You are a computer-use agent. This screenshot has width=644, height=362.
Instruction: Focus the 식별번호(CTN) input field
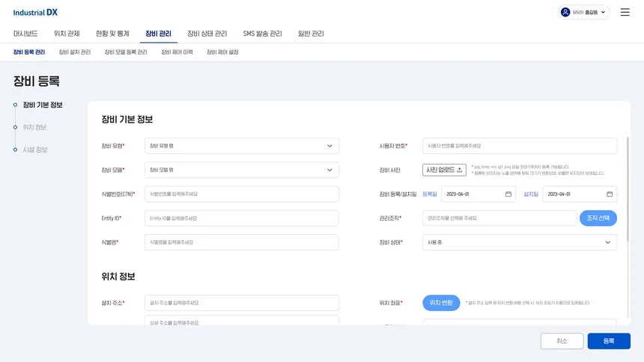tap(241, 194)
